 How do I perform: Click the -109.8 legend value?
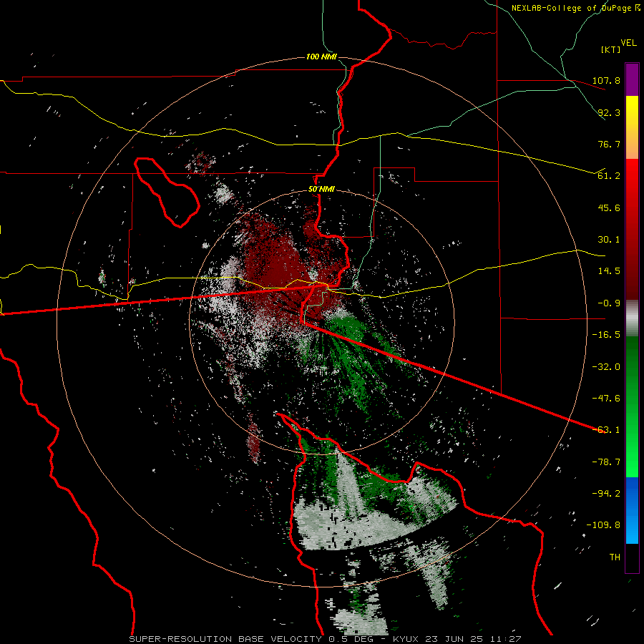point(603,525)
